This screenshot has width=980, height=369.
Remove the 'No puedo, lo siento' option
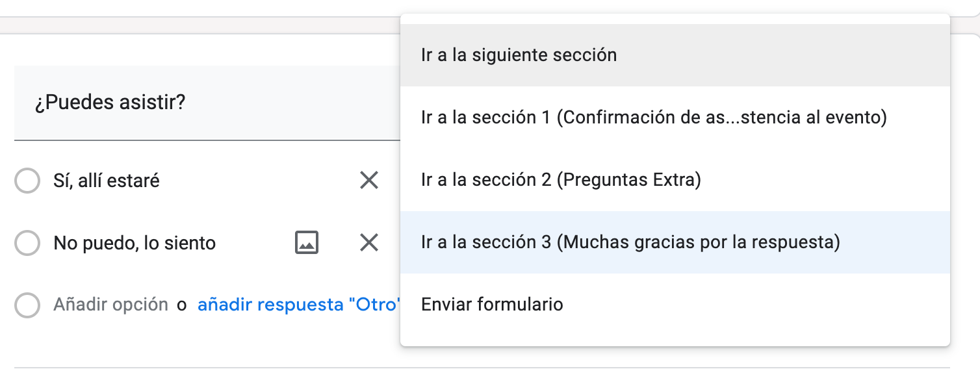[x=369, y=243]
